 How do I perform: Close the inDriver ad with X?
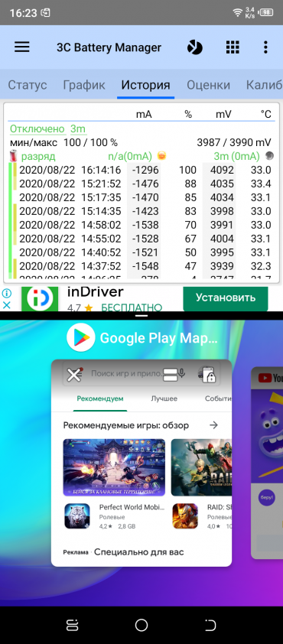click(x=7, y=305)
